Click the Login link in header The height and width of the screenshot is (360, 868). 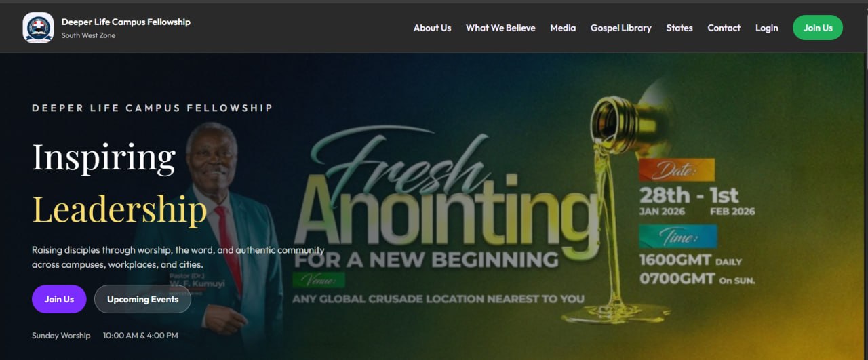pyautogui.click(x=767, y=28)
